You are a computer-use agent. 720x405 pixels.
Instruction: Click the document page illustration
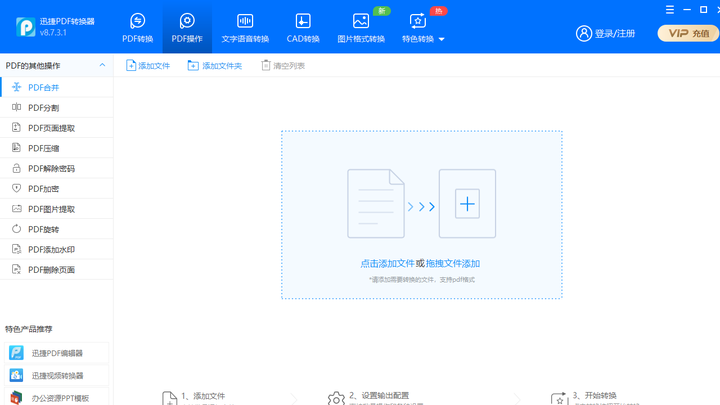(x=376, y=203)
